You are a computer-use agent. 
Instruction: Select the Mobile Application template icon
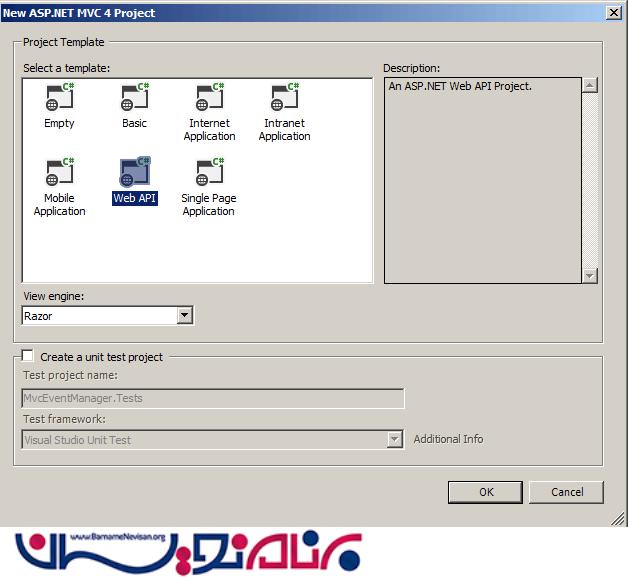point(59,172)
